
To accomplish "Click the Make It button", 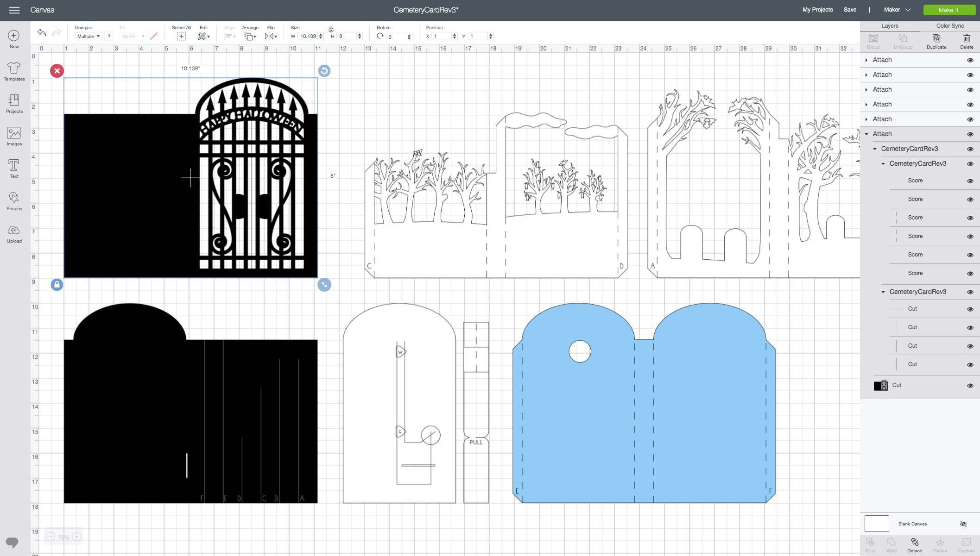I will (948, 10).
